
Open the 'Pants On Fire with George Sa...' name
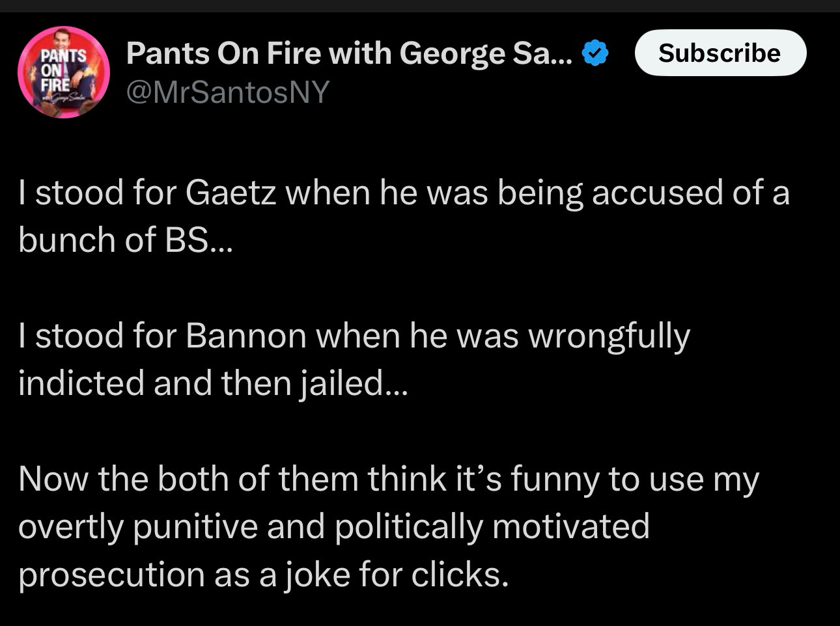tap(349, 53)
